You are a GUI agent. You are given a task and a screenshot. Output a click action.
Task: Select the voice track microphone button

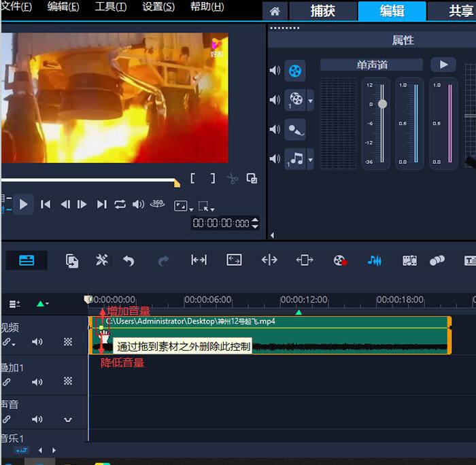295,129
